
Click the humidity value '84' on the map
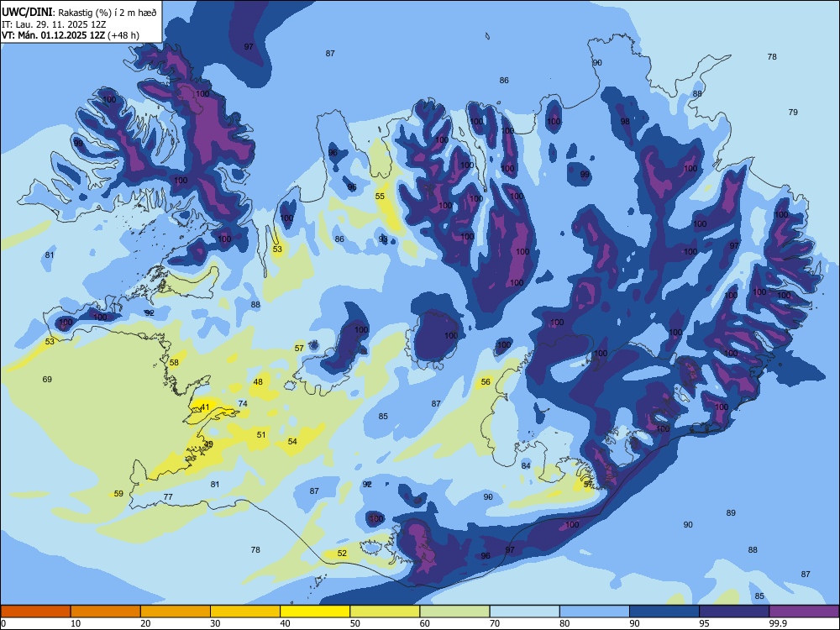click(526, 465)
